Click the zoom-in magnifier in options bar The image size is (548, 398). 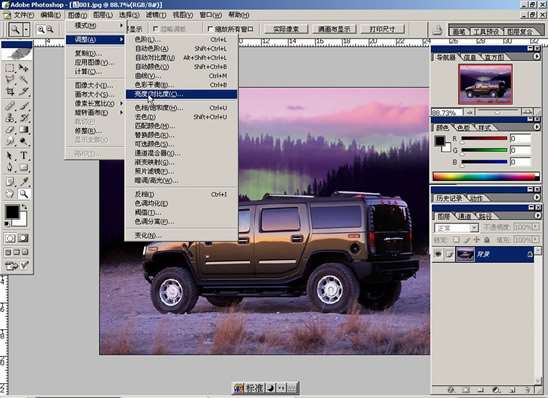[x=41, y=29]
